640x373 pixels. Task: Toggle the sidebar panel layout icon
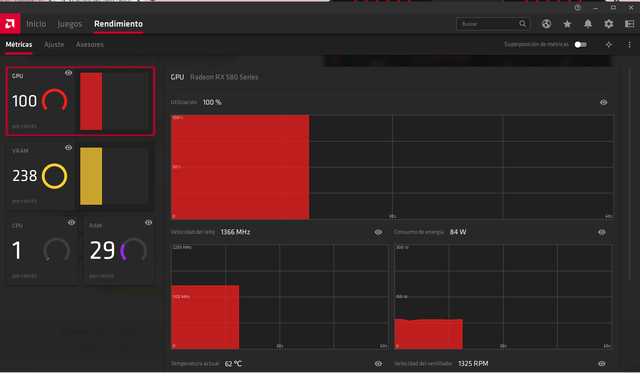629,24
